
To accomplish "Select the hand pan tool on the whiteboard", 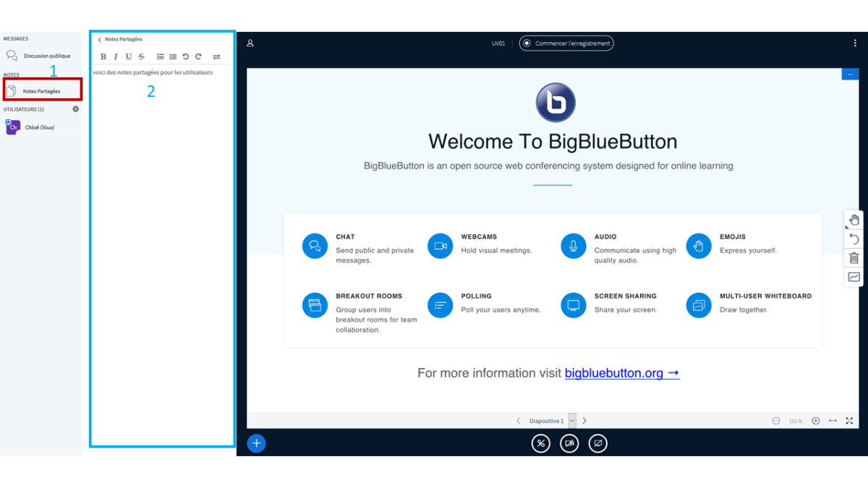I will 854,220.
